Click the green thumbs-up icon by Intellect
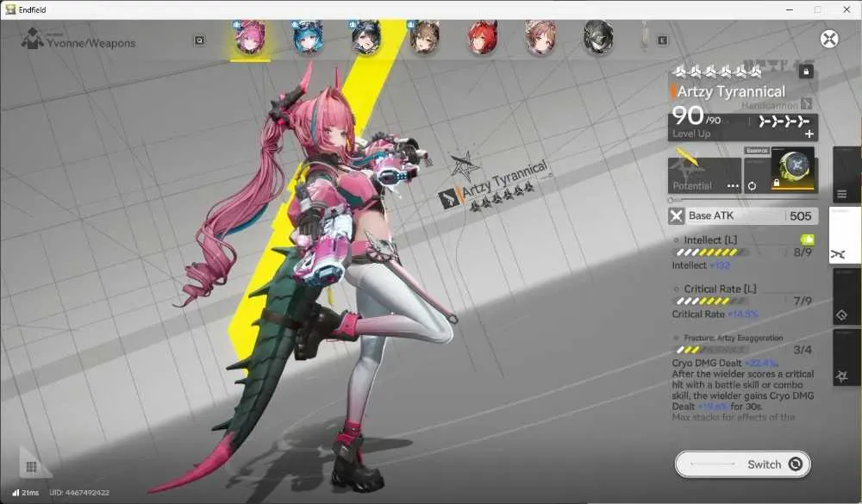This screenshot has height=504, width=862. (x=807, y=240)
